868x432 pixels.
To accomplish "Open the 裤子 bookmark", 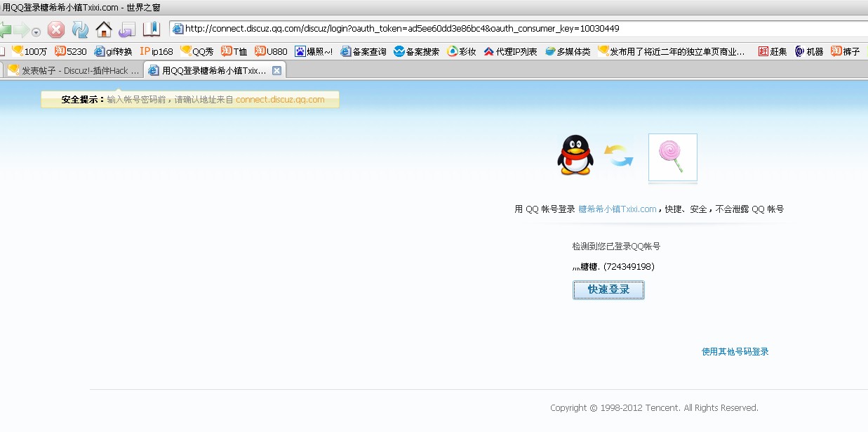I will pos(846,51).
